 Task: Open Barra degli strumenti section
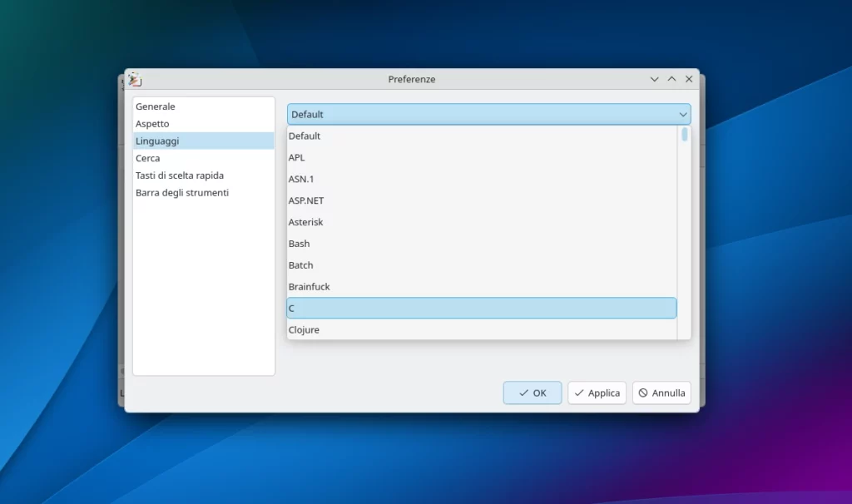(x=204, y=193)
